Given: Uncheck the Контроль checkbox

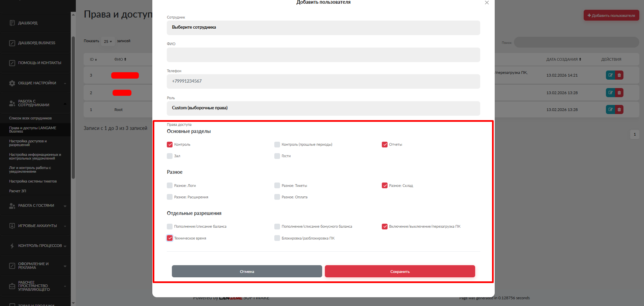Looking at the screenshot, I should click(170, 145).
